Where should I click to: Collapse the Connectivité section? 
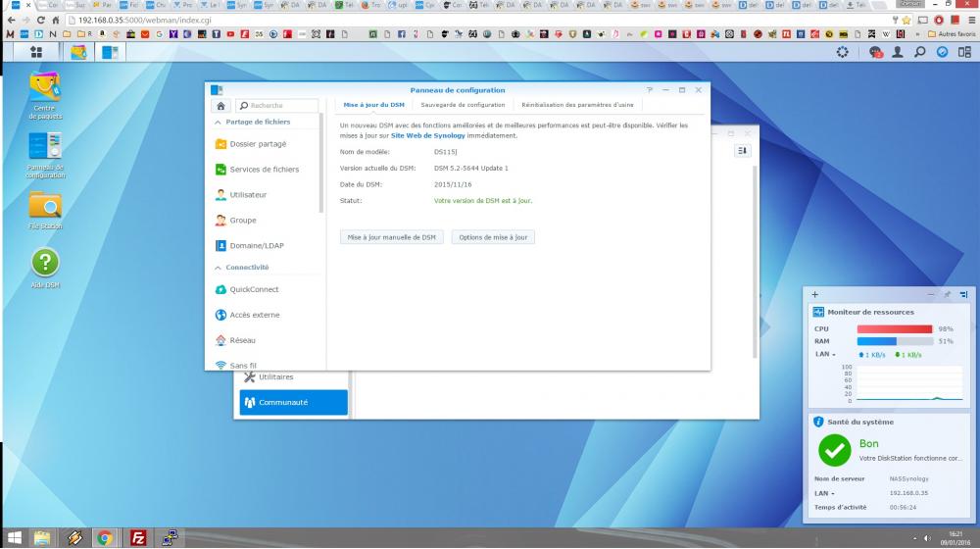coord(218,268)
